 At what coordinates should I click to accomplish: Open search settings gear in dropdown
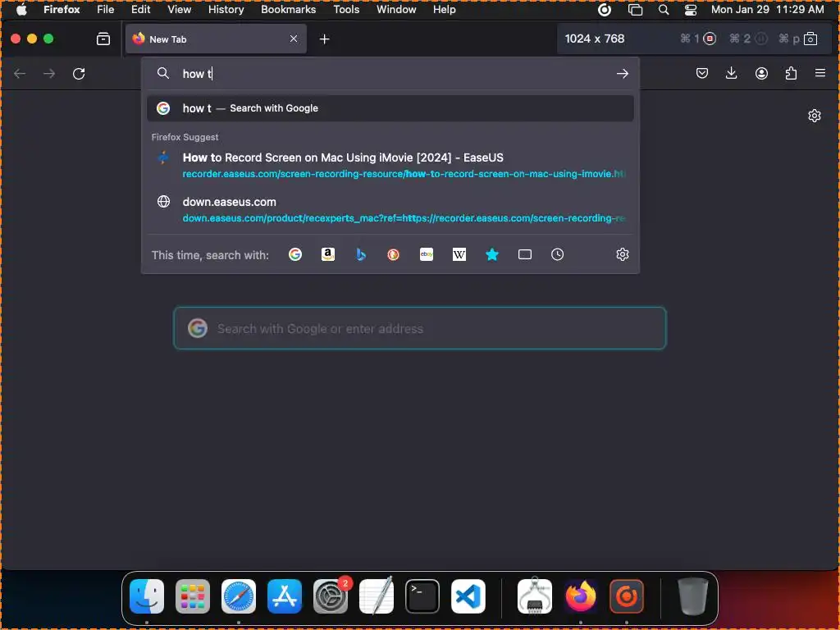pyautogui.click(x=622, y=254)
